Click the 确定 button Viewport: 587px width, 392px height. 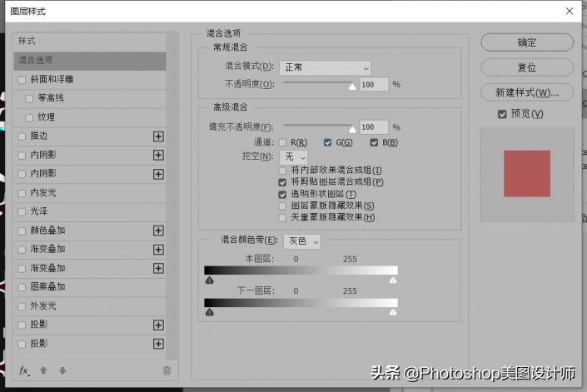point(527,42)
